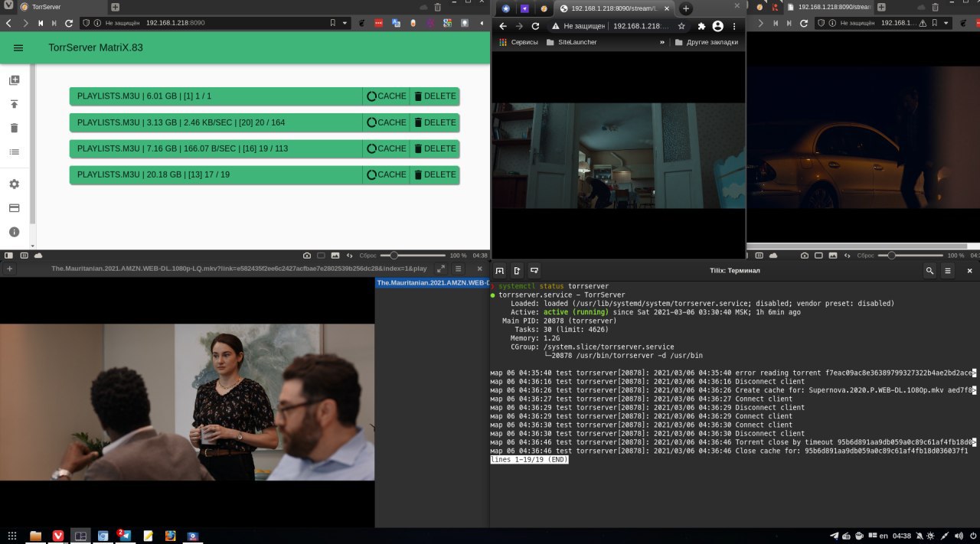This screenshot has width=980, height=544.
Task: Click DELETE on the 20.18 GB playlist row
Action: 435,174
